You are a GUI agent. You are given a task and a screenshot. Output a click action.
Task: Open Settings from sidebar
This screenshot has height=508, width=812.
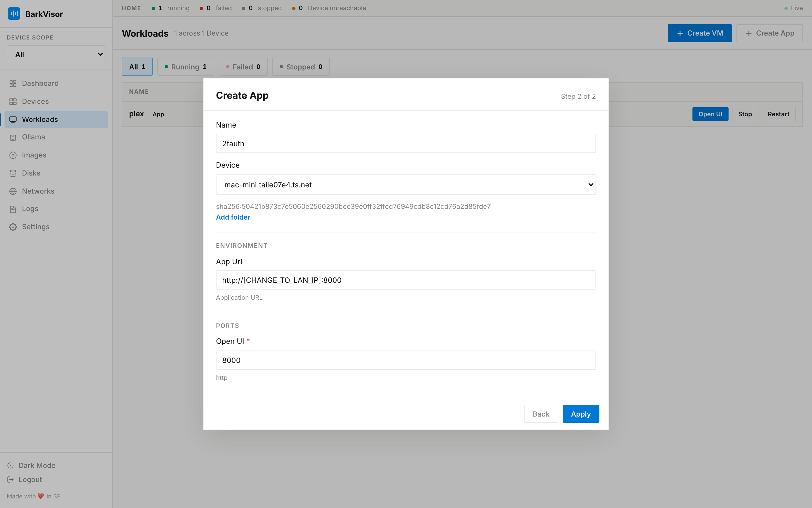56,227
